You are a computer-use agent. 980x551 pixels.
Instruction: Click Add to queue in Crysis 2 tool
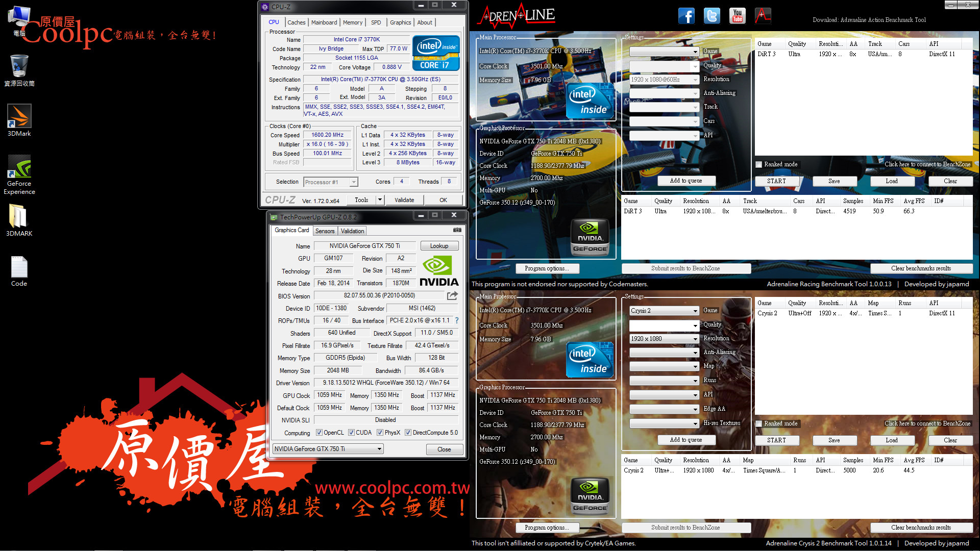tap(686, 440)
